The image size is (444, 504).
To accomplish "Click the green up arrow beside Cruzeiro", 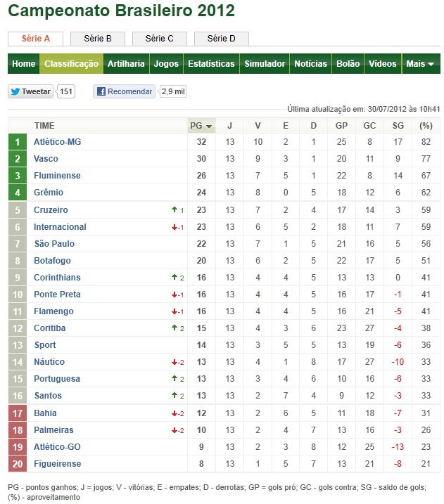I will click(x=175, y=209).
